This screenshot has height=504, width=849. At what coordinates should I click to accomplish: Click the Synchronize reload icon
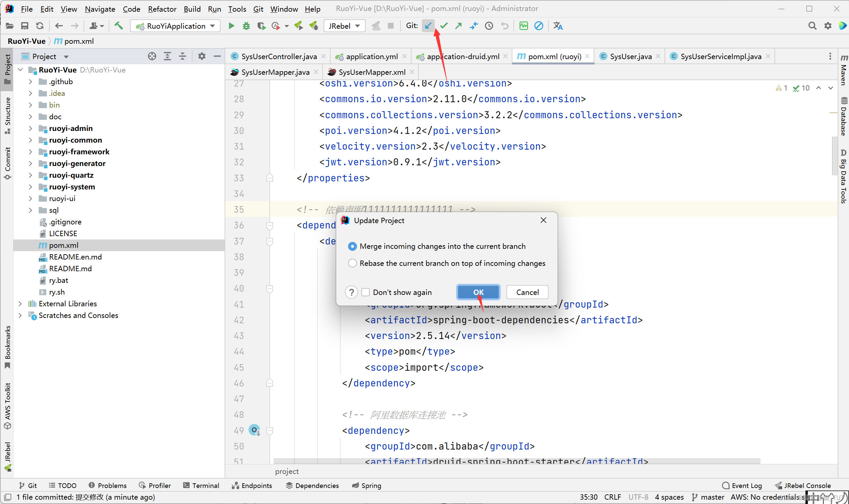pos(40,26)
